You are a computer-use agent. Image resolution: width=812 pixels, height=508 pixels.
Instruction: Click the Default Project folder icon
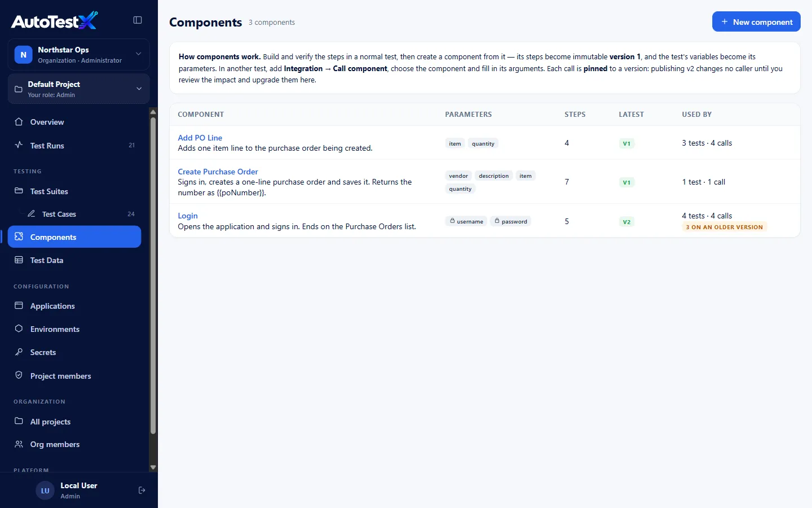pyautogui.click(x=19, y=89)
